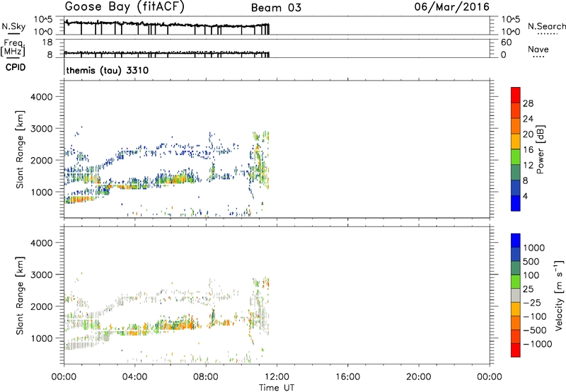Click the 'themis (tau) 3310' CPID text

coord(108,70)
